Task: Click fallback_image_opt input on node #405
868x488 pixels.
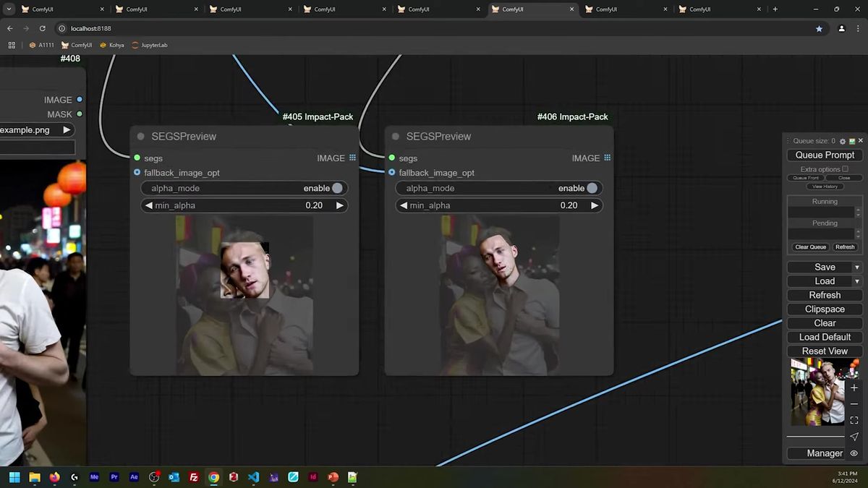Action: pos(137,173)
